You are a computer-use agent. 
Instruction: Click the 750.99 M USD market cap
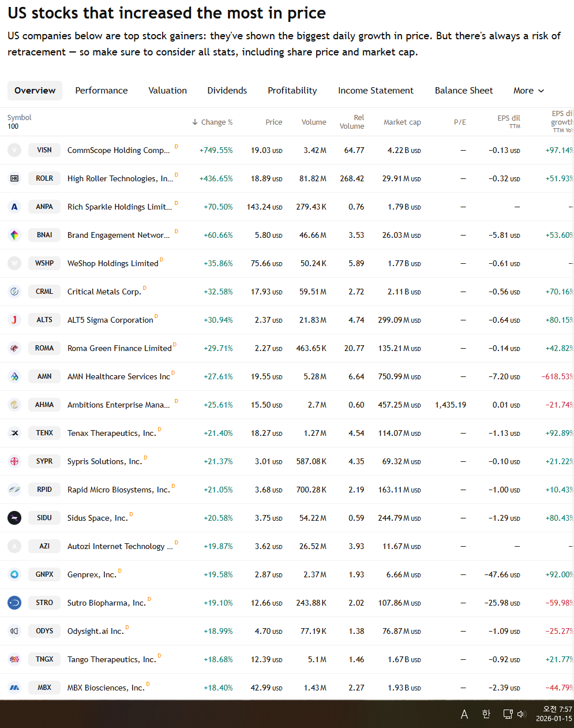pyautogui.click(x=399, y=376)
